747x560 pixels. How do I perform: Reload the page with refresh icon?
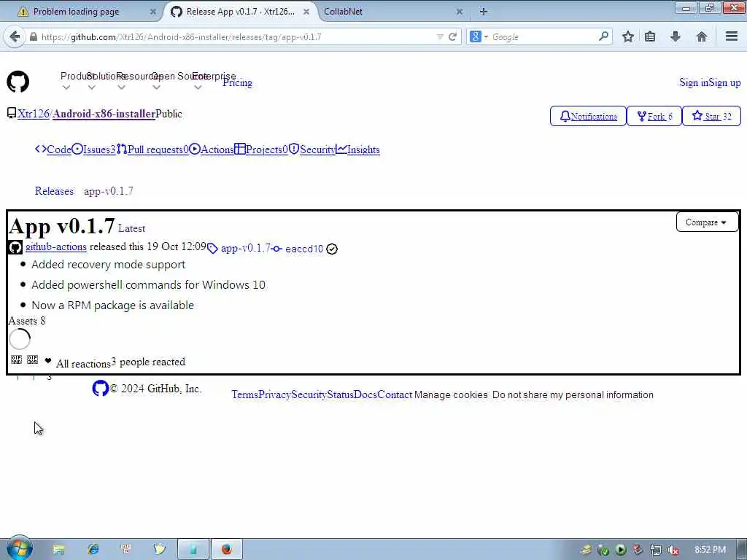[452, 36]
